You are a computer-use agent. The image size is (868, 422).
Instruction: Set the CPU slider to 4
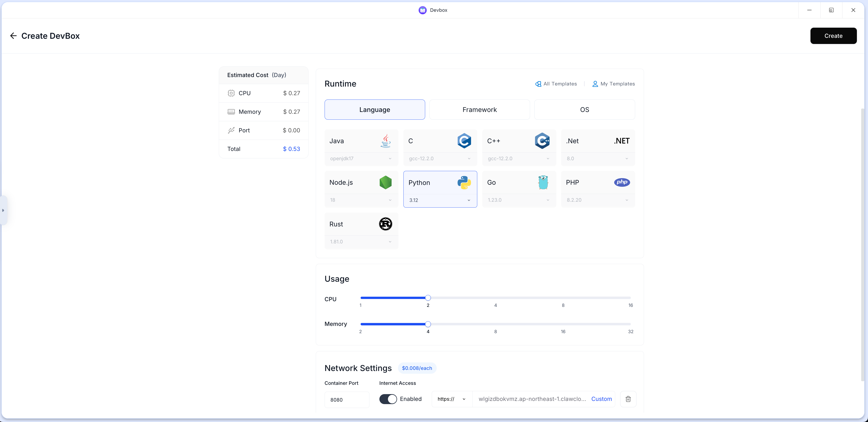pyautogui.click(x=495, y=298)
